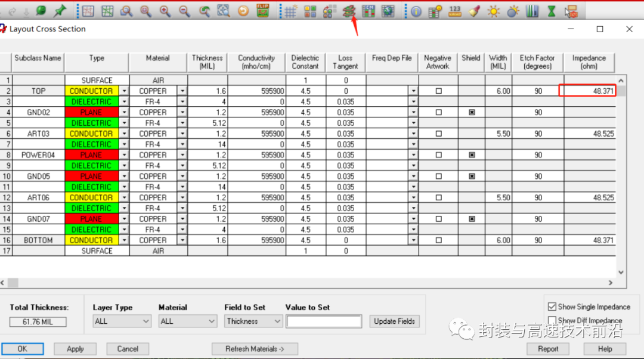Click the OK button
This screenshot has width=644, height=359.
(23, 349)
